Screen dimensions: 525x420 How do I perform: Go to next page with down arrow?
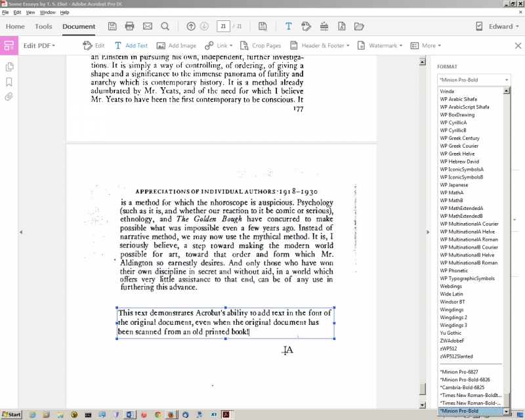tap(204, 26)
